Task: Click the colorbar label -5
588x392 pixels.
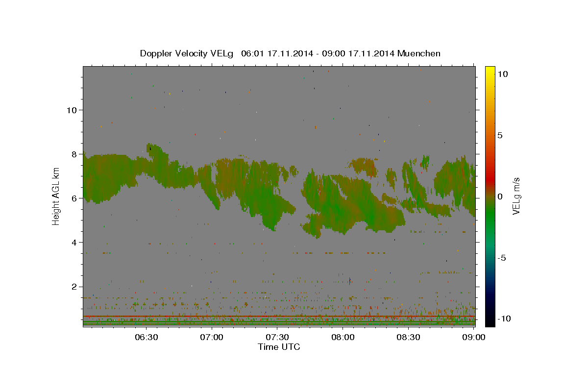Action: pos(501,258)
